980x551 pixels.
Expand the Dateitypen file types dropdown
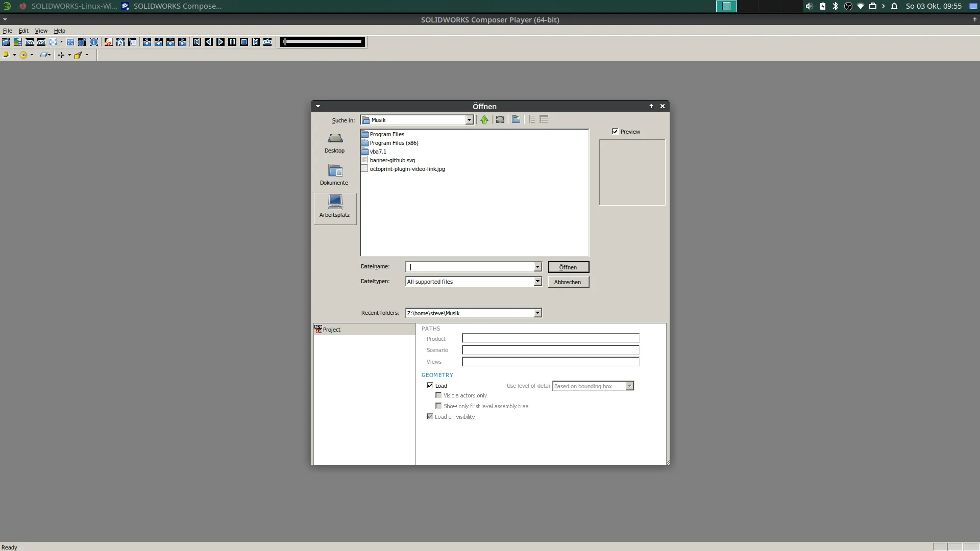click(537, 281)
